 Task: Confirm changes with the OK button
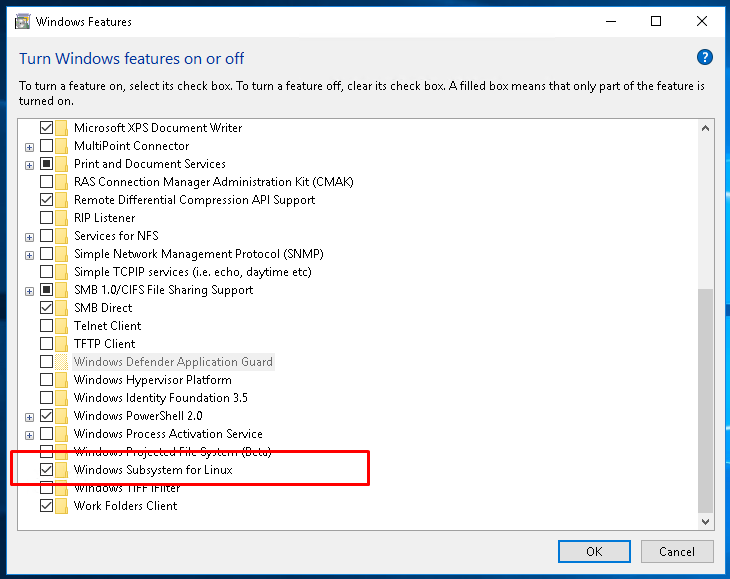pyautogui.click(x=594, y=552)
